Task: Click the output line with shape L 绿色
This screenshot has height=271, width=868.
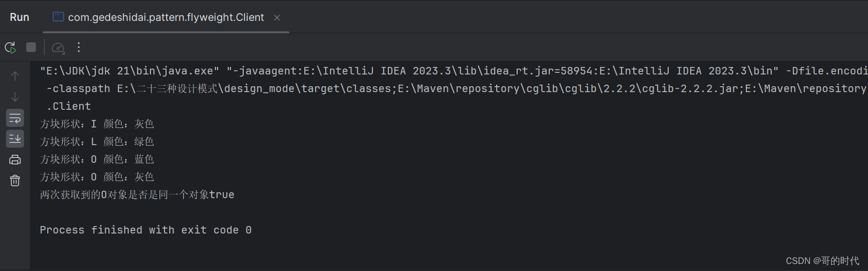Action: pyautogui.click(x=97, y=142)
